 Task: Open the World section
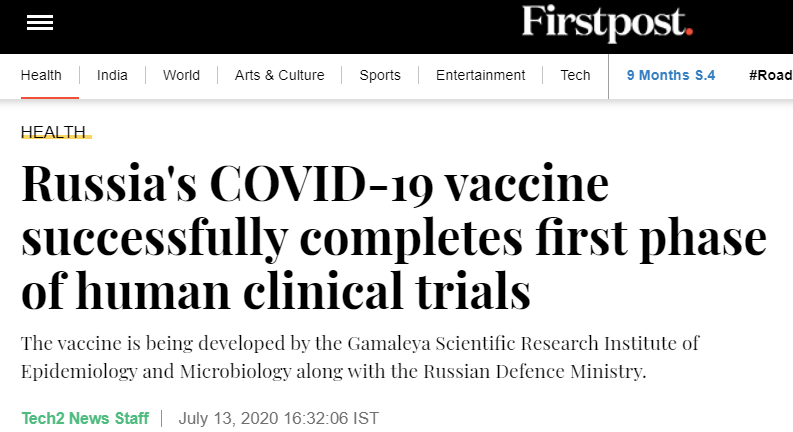[x=182, y=75]
